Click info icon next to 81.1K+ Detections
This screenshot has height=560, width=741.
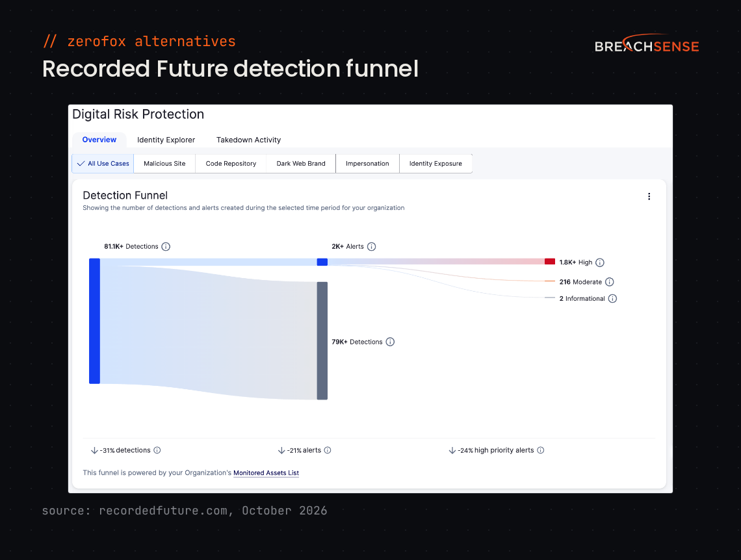pyautogui.click(x=166, y=246)
